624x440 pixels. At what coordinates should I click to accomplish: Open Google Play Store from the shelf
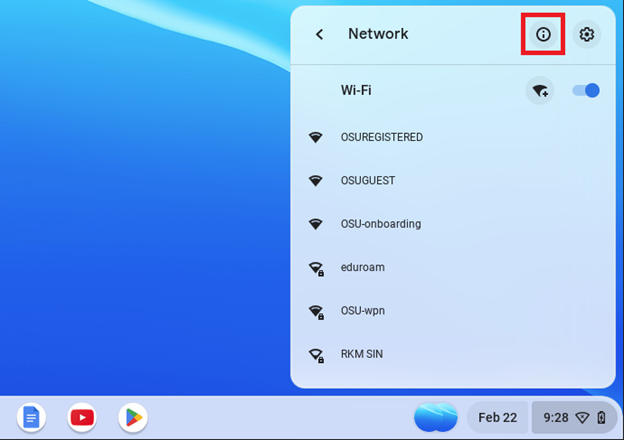tap(133, 417)
